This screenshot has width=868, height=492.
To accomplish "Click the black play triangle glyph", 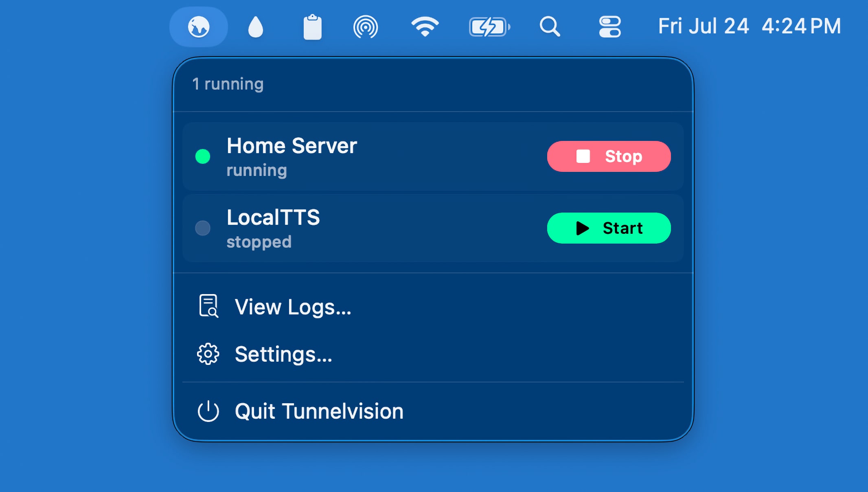I will pyautogui.click(x=583, y=228).
